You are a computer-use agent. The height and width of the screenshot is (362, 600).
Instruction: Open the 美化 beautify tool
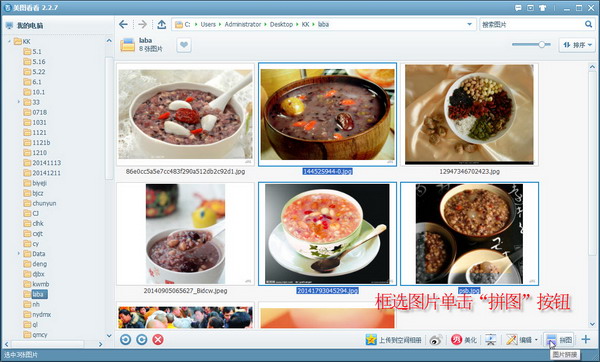pyautogui.click(x=463, y=339)
